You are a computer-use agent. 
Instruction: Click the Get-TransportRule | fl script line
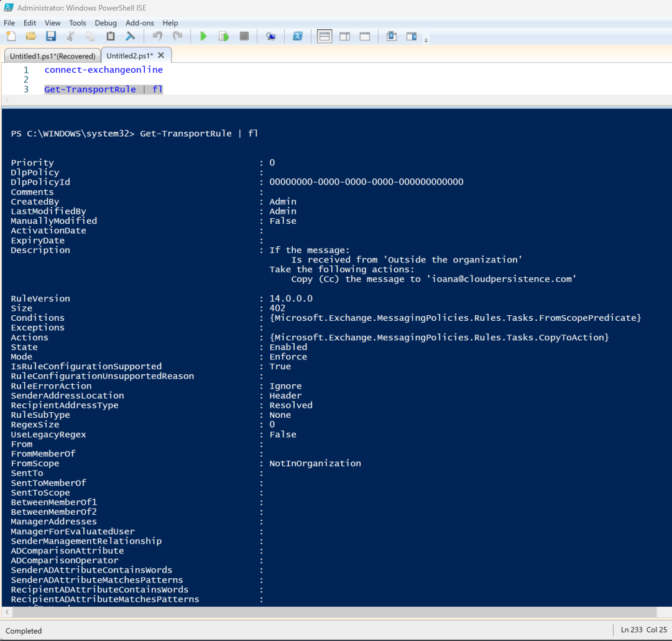click(x=104, y=89)
